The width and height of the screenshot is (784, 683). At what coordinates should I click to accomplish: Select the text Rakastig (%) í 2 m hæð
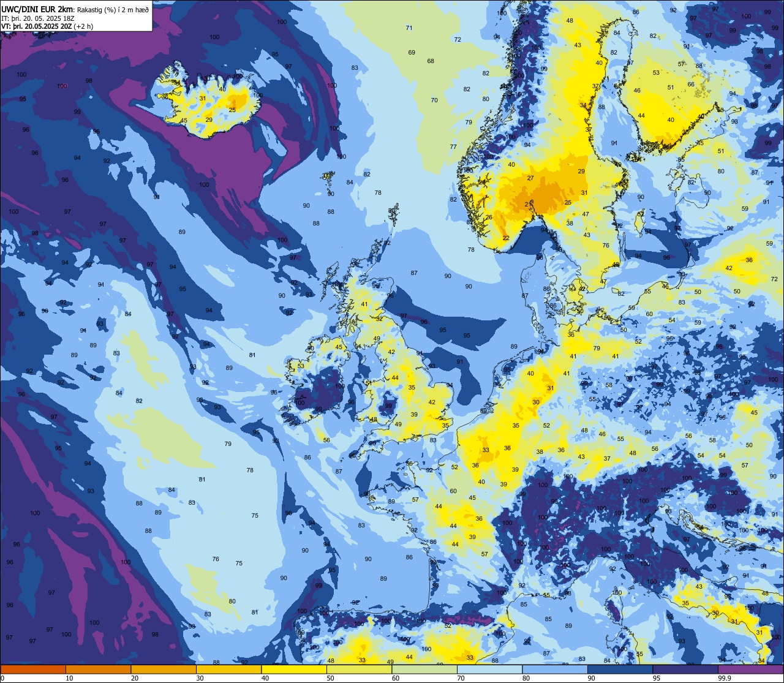(113, 10)
